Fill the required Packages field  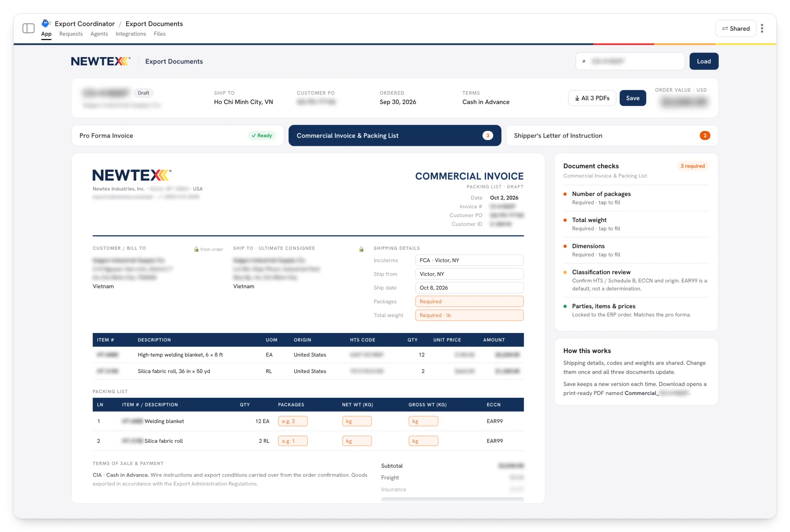[x=469, y=301]
